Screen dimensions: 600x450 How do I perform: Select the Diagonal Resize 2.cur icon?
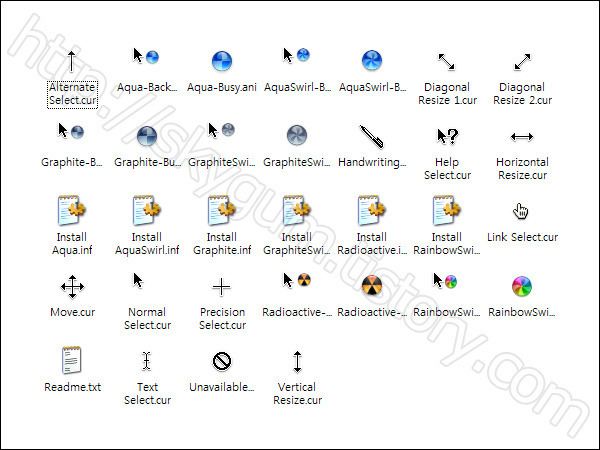(x=522, y=62)
